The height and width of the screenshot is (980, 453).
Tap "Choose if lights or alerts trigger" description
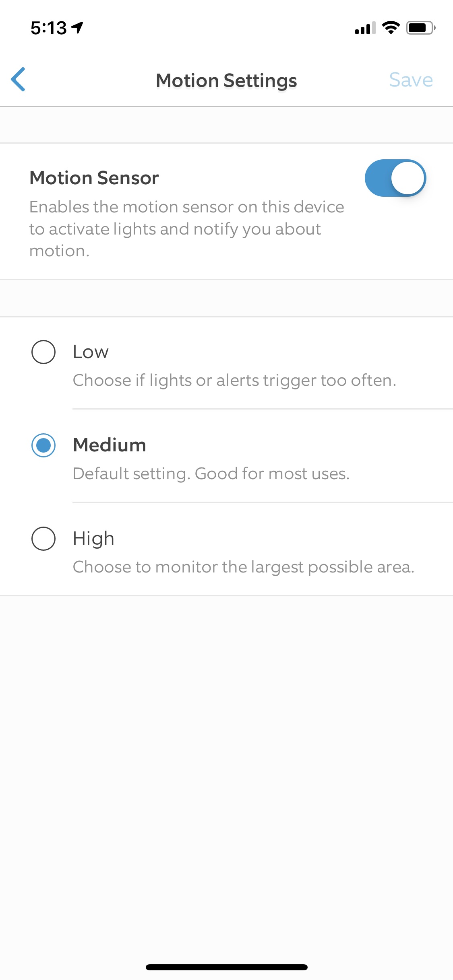234,381
